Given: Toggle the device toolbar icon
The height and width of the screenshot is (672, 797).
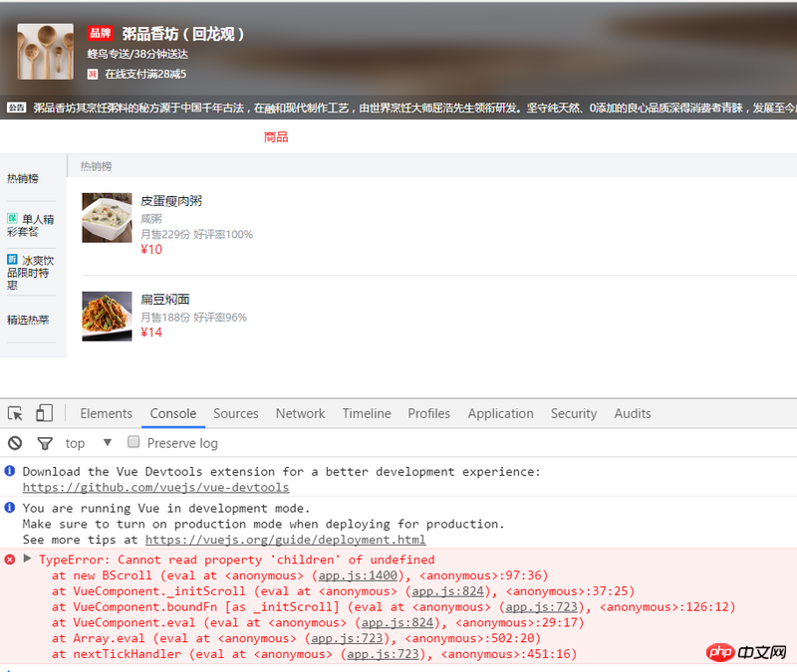Looking at the screenshot, I should 44,413.
